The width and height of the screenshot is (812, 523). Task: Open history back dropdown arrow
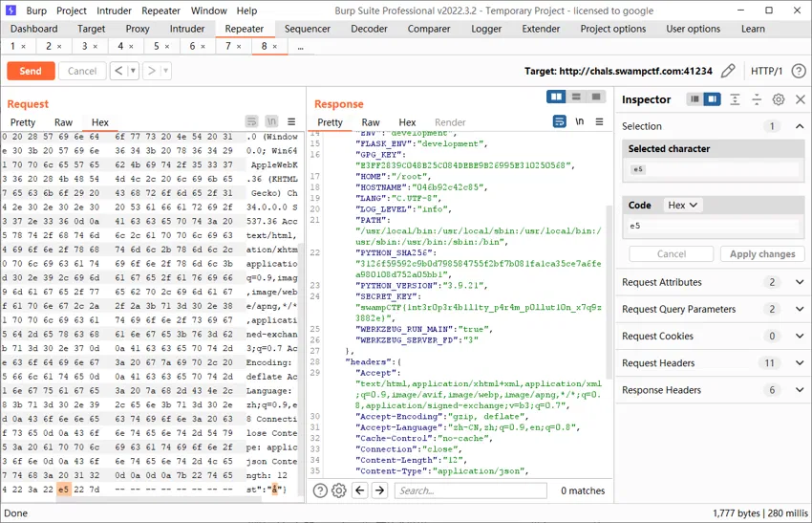(x=133, y=71)
